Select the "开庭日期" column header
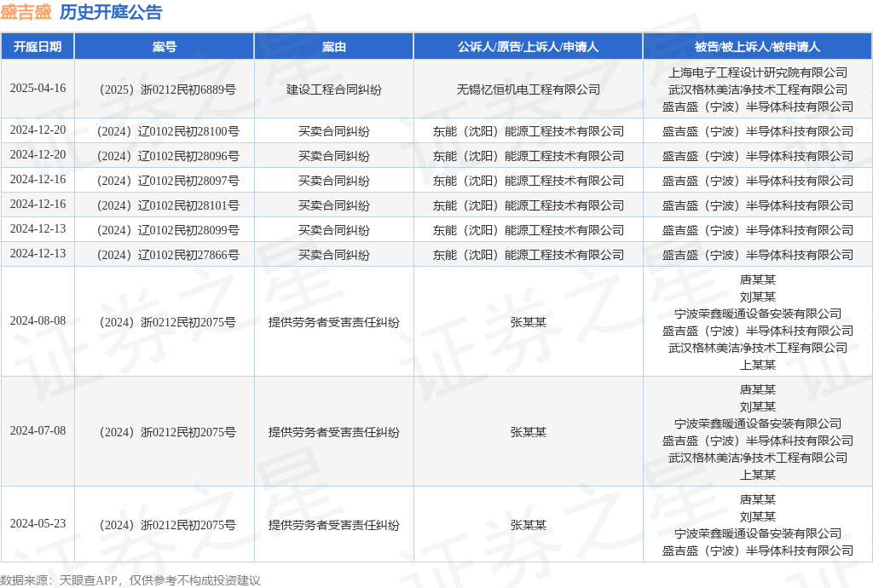The image size is (873, 588). [38, 47]
